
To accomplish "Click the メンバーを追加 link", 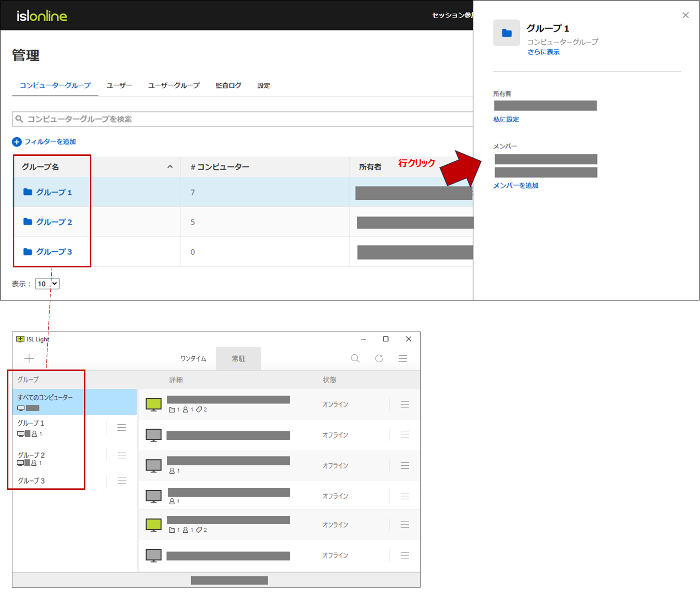I will click(x=516, y=186).
